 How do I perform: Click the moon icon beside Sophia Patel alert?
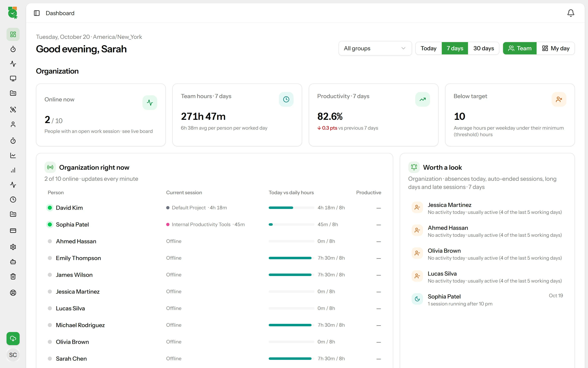pos(417,299)
